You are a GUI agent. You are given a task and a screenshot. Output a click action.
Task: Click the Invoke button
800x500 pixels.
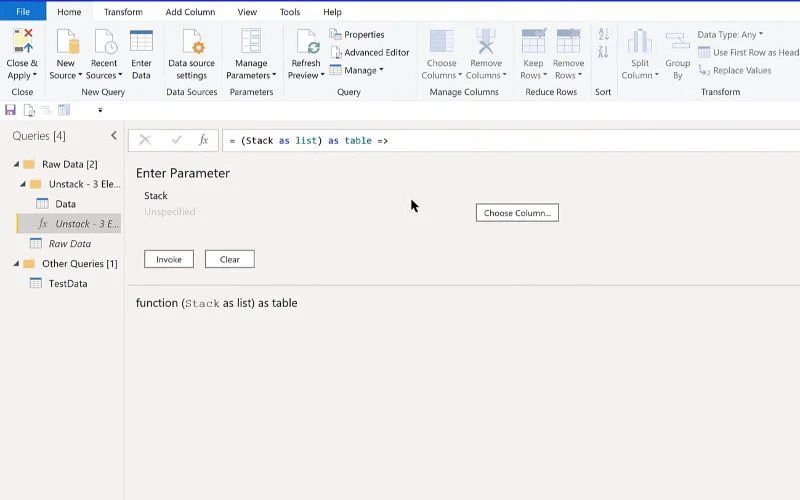click(x=169, y=259)
